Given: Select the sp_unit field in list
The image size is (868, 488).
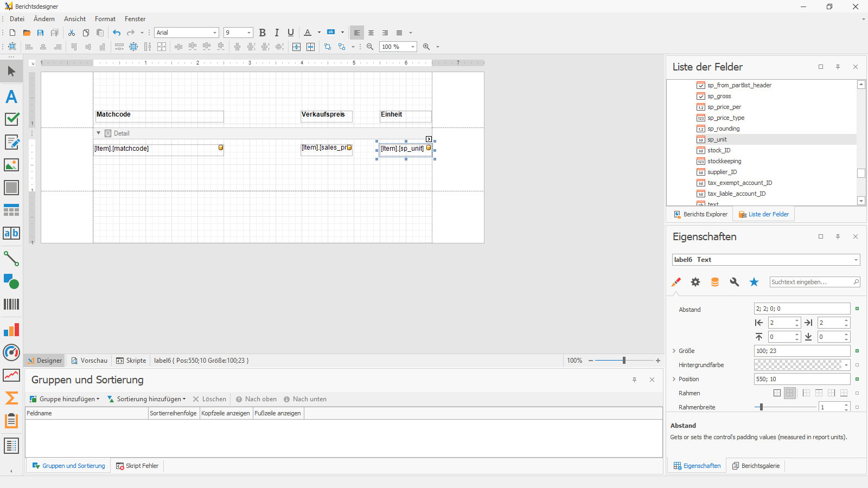Looking at the screenshot, I should click(717, 139).
